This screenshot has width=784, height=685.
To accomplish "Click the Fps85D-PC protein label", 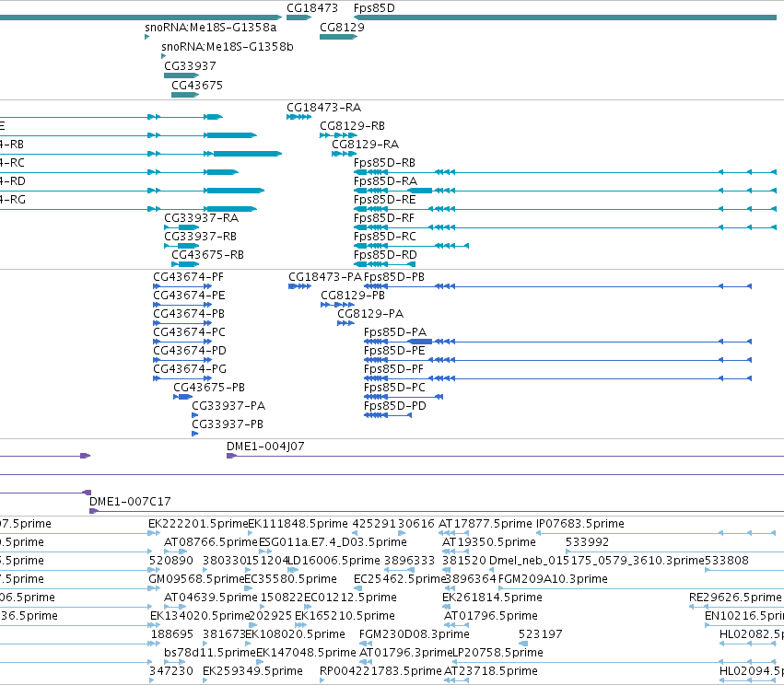I will (394, 388).
